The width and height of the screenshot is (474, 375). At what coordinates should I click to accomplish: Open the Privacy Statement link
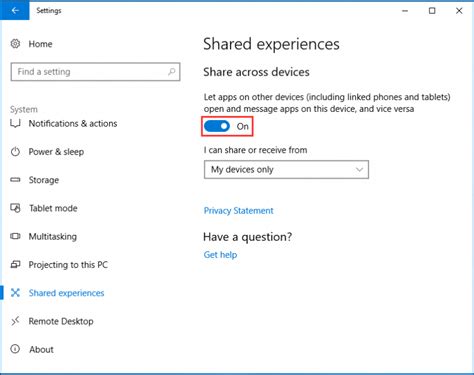239,211
